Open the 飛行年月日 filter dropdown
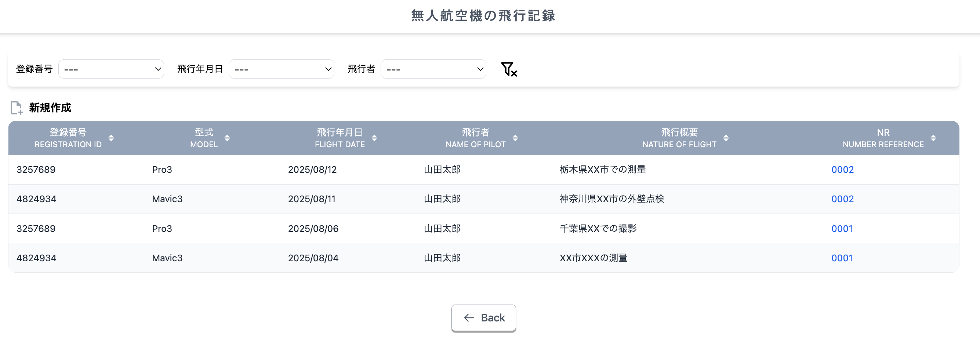980x364 pixels. click(x=282, y=69)
